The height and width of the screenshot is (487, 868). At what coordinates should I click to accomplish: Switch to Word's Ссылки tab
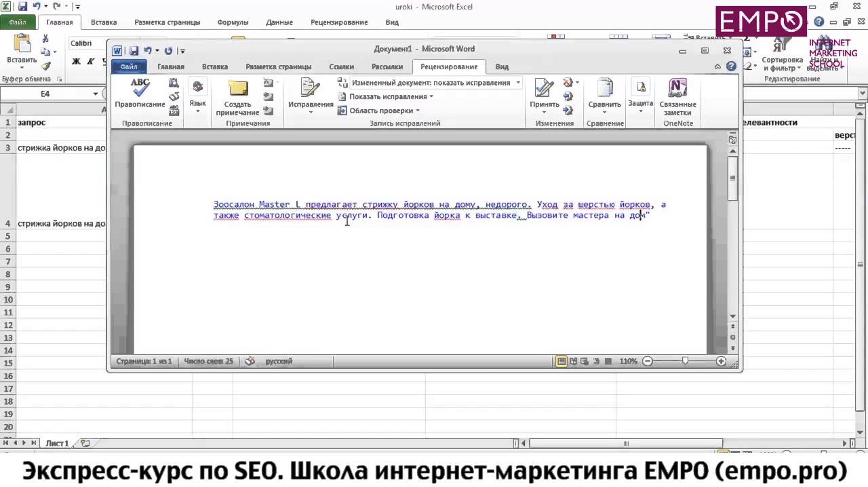point(342,66)
